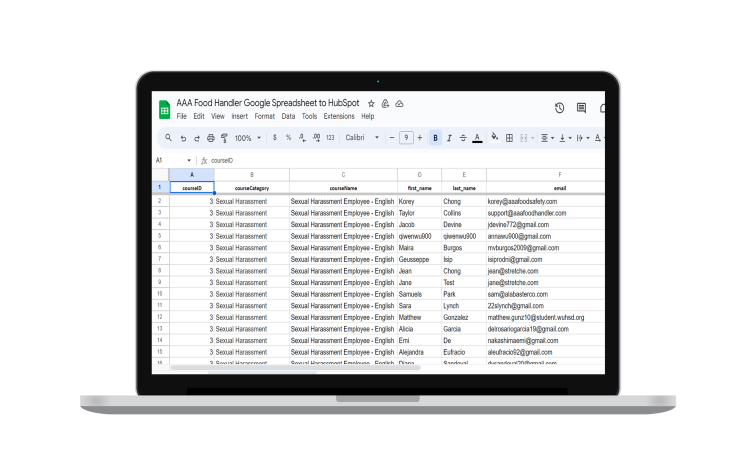756x470 pixels.
Task: Toggle strikethrough formatting
Action: [463, 138]
